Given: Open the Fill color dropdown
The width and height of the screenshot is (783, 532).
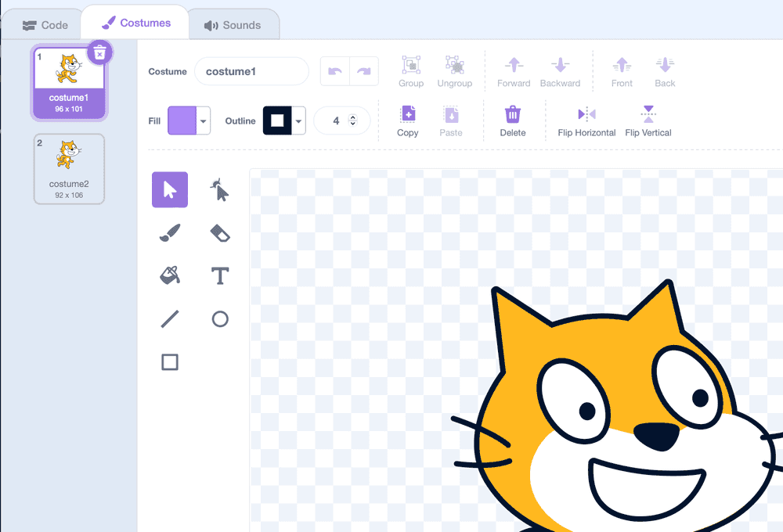Looking at the screenshot, I should click(x=204, y=121).
